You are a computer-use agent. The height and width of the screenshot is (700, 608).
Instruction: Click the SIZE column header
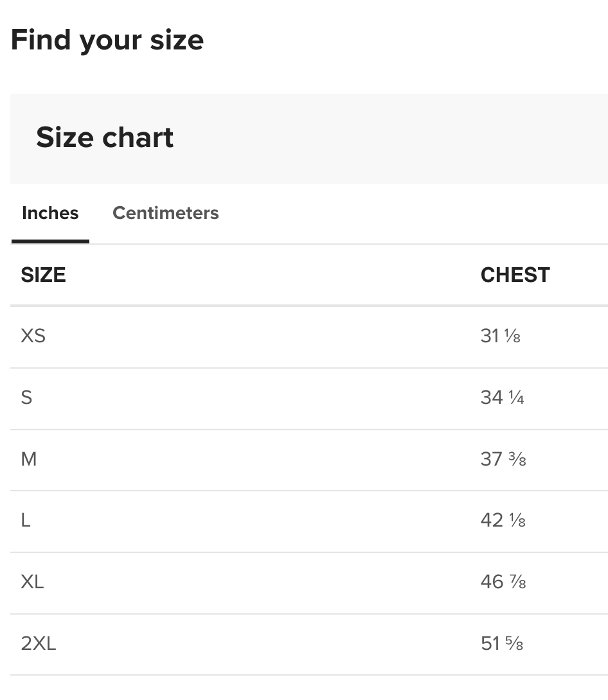point(43,275)
